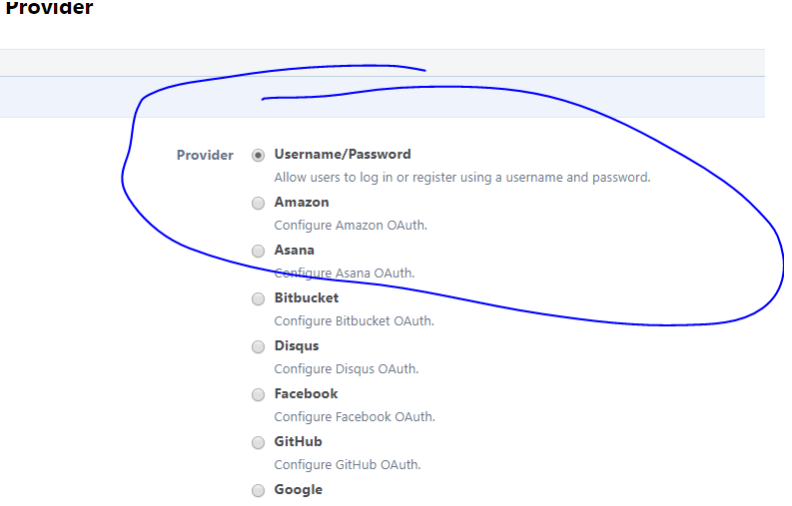This screenshot has width=792, height=506.
Task: Click the Bitbucket option label
Action: click(306, 298)
